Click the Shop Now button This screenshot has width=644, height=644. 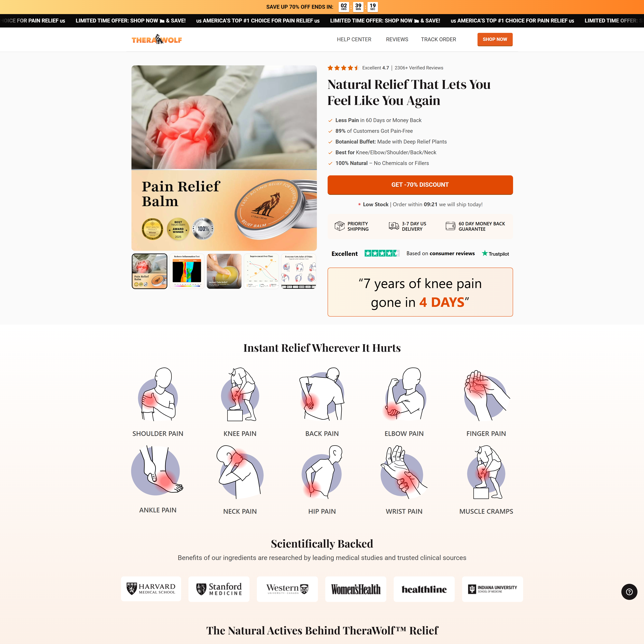[495, 39]
